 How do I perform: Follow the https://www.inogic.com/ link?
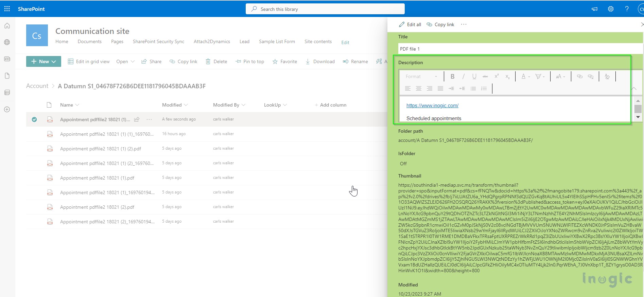[432, 106]
